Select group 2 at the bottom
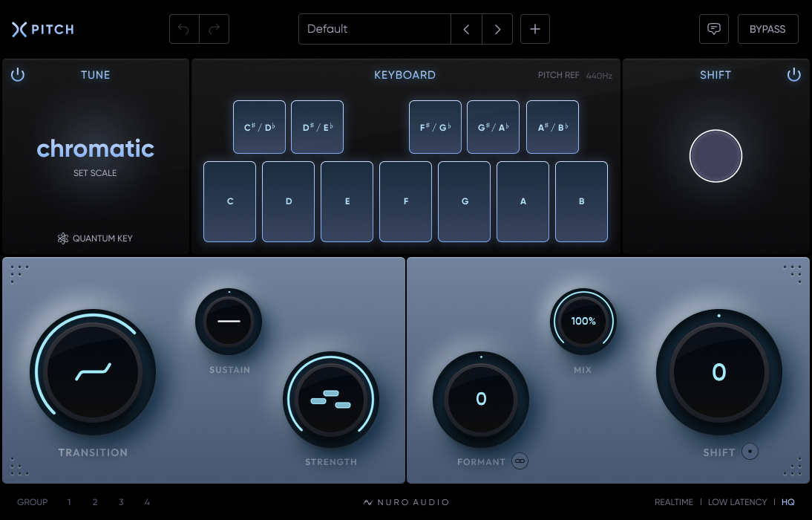Screen dimensions: 812x520 tap(95, 502)
